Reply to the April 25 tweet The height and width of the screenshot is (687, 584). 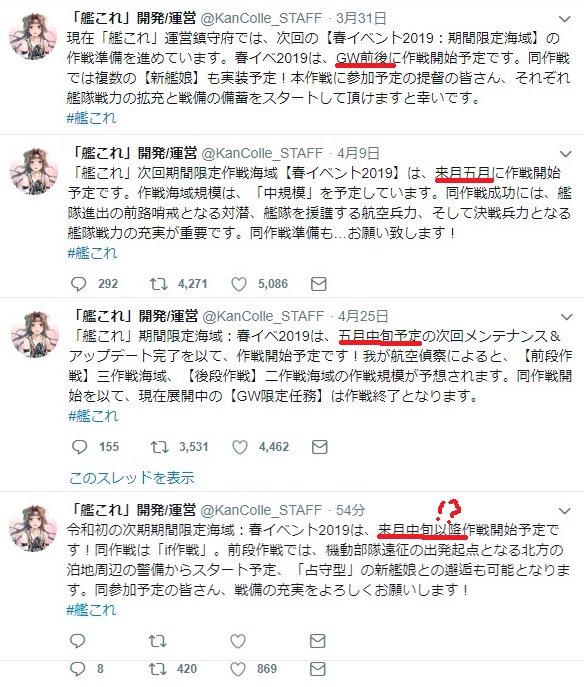point(79,447)
